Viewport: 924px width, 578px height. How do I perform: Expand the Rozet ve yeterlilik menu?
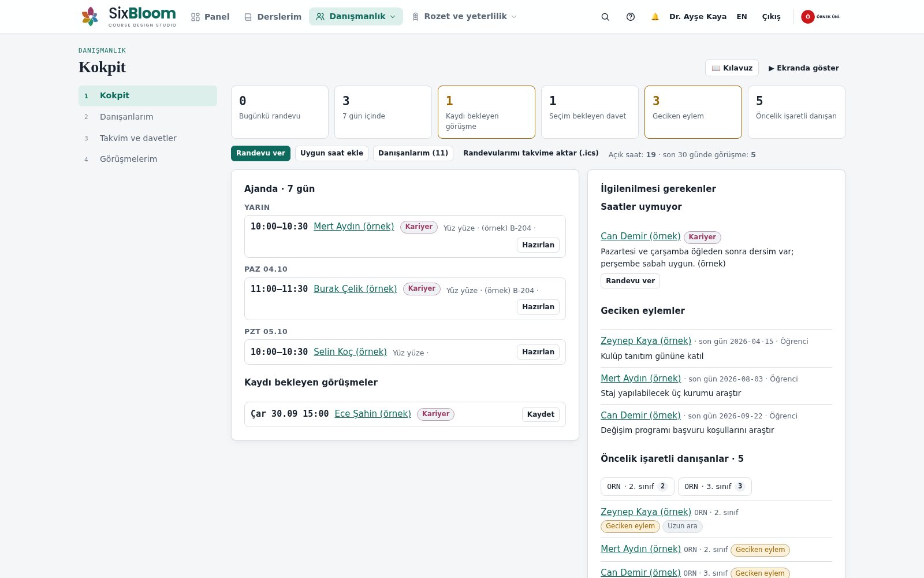[464, 17]
